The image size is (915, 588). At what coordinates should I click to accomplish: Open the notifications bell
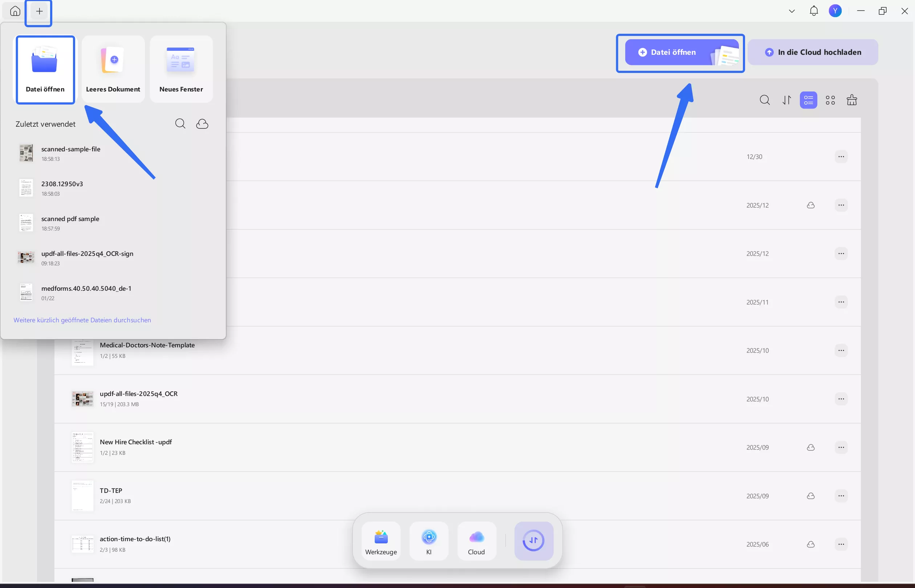click(814, 11)
